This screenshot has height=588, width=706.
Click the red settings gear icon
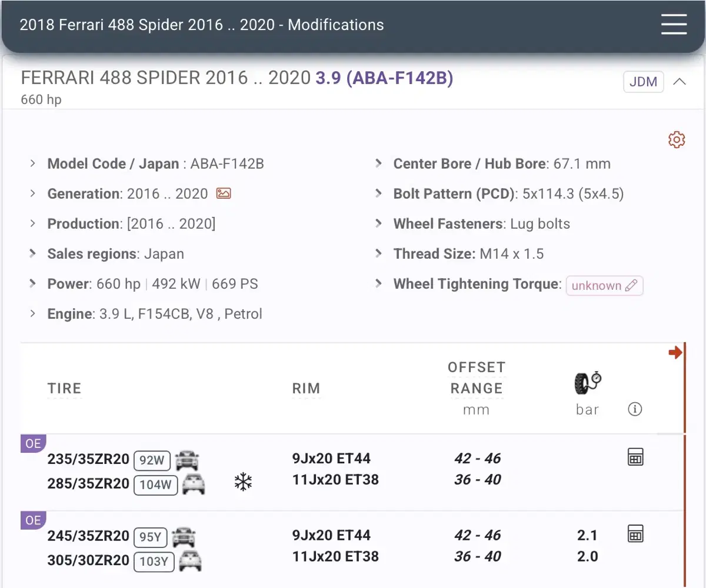[677, 140]
